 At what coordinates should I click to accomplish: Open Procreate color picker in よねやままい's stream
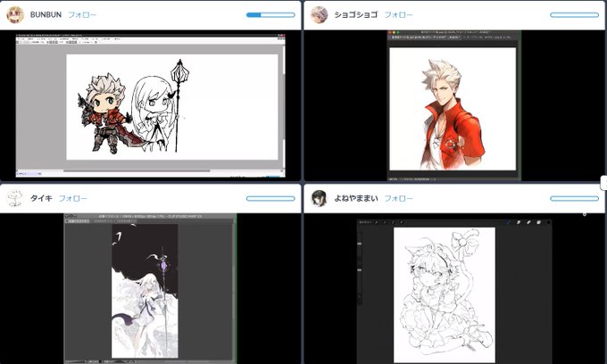coord(549,222)
